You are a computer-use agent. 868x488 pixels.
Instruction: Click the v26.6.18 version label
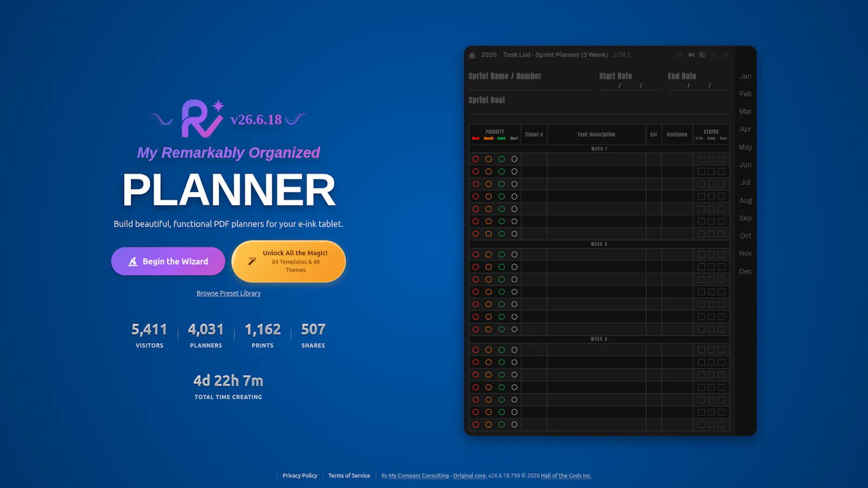(256, 120)
